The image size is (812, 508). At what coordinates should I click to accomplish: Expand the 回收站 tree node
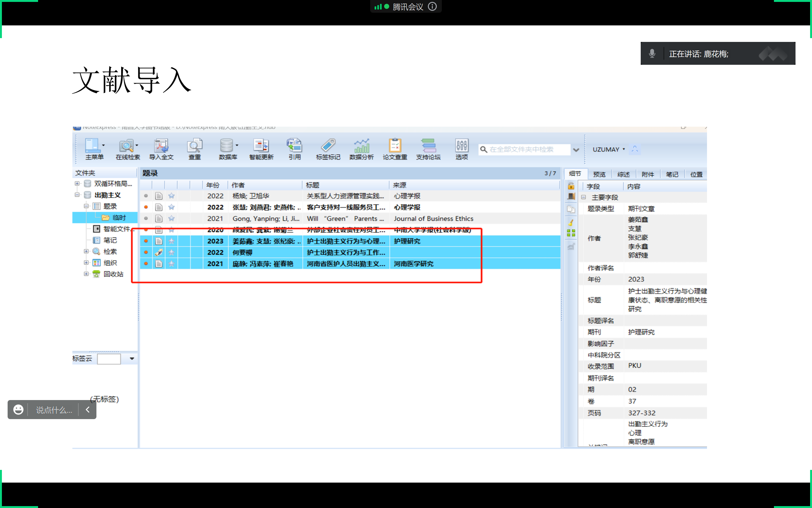(x=86, y=274)
